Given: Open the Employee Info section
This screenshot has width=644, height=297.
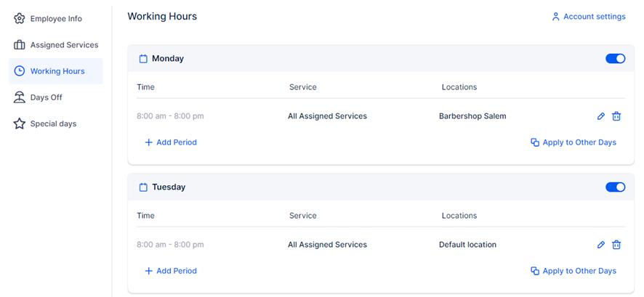Looking at the screenshot, I should [55, 19].
